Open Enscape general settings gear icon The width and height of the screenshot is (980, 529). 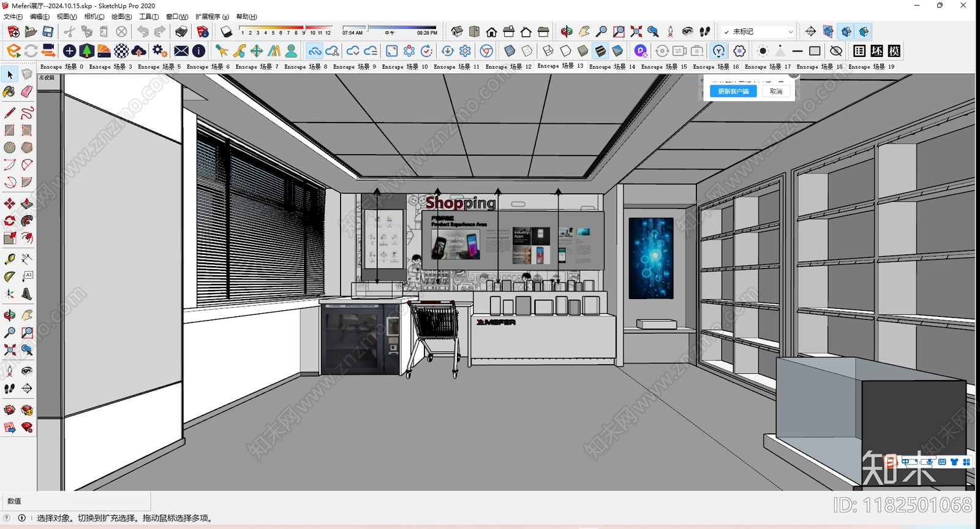[160, 51]
